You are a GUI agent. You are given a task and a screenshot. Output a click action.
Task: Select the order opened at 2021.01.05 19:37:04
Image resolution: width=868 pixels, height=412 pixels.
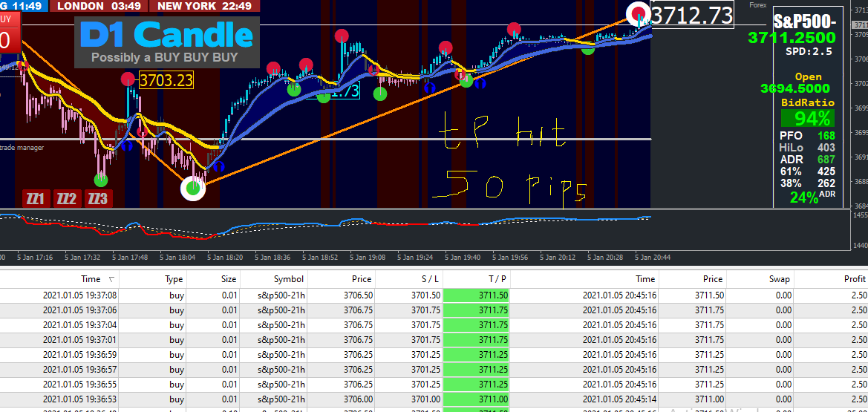[x=434, y=325]
